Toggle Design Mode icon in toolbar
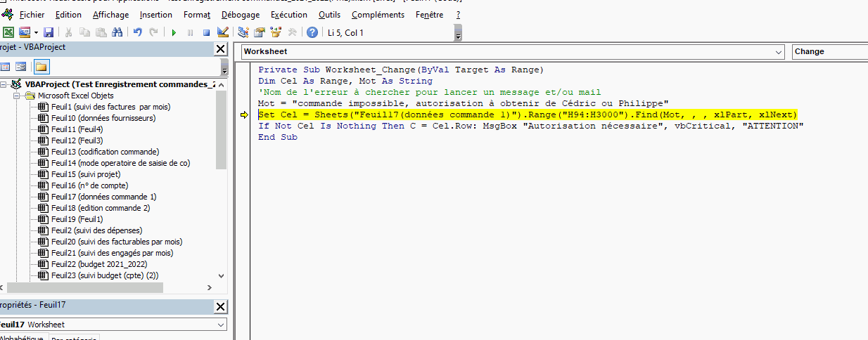Screen dimensions: 868x340 coord(223,32)
